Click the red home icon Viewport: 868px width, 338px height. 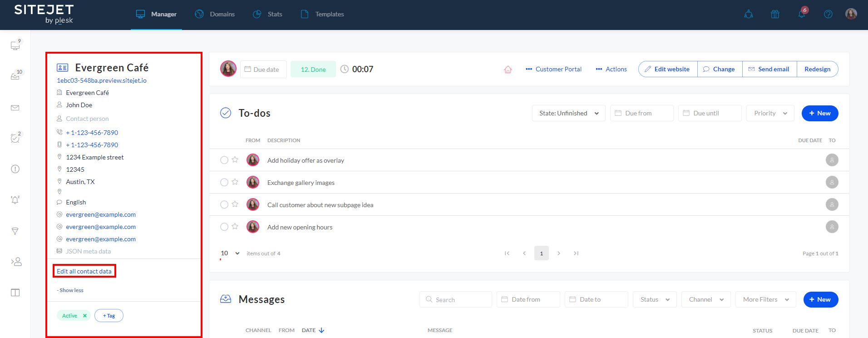(508, 70)
